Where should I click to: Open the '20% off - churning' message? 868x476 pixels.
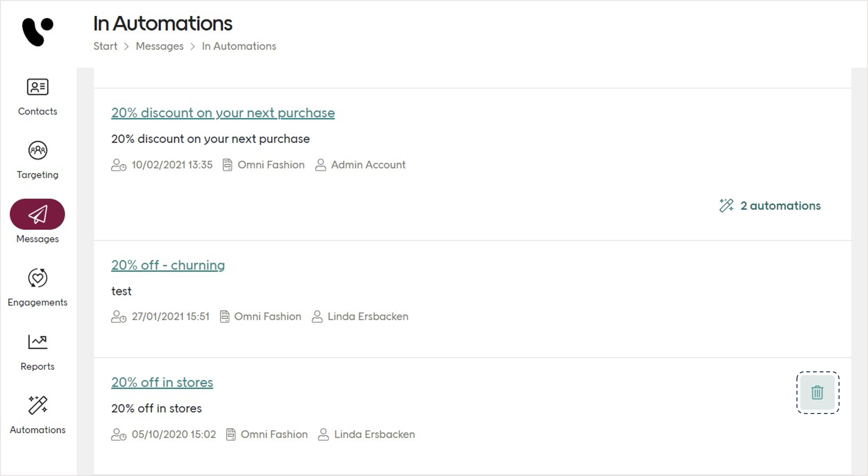tap(168, 265)
